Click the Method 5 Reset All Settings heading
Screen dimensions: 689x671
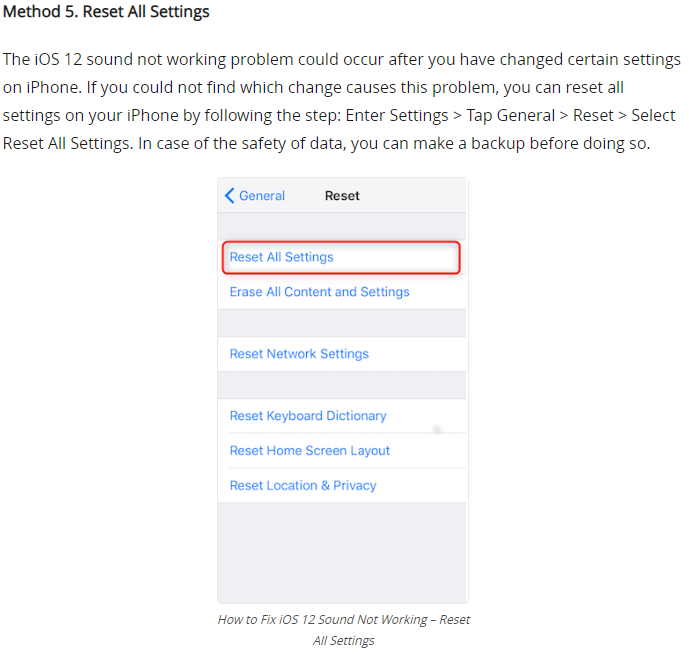coord(106,12)
